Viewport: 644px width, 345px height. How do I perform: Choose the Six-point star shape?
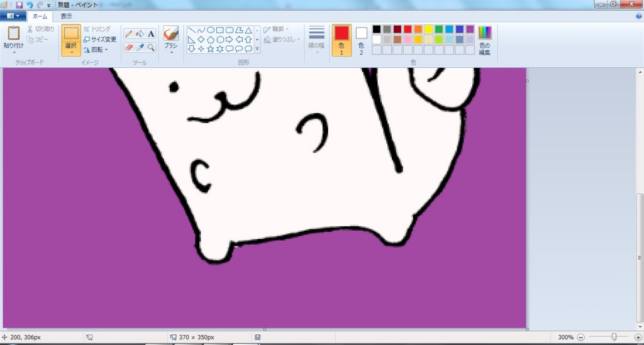tap(219, 49)
